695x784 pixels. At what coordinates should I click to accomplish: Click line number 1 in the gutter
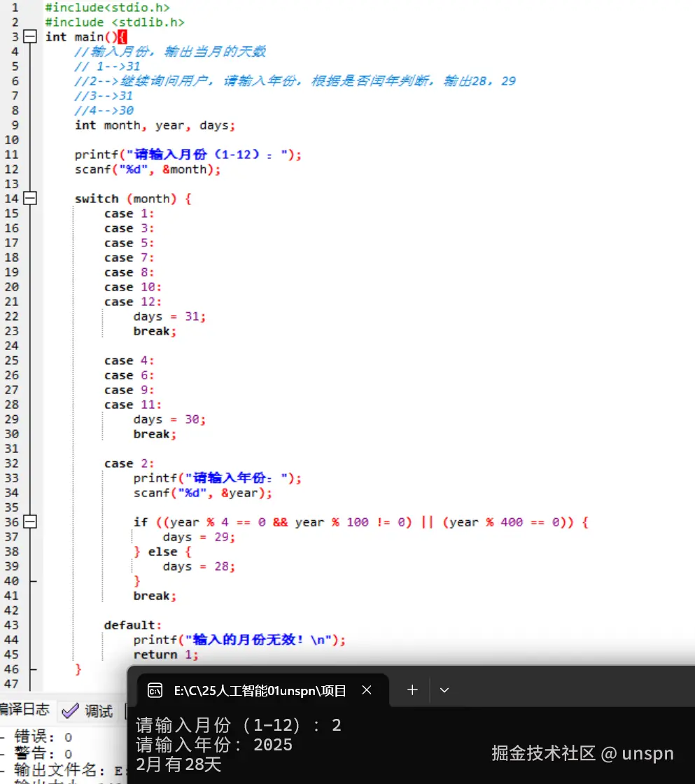15,8
